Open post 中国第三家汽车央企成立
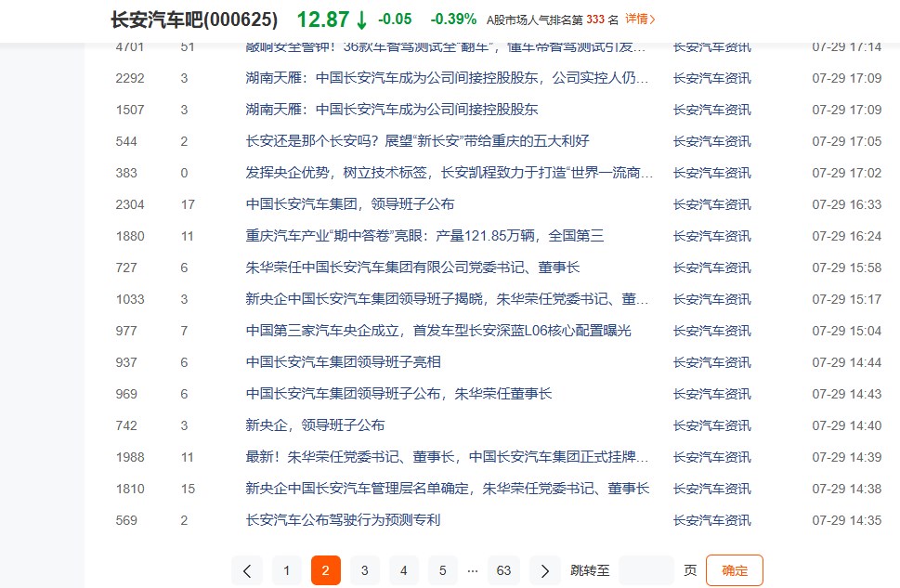The height and width of the screenshot is (588, 900). [x=438, y=331]
